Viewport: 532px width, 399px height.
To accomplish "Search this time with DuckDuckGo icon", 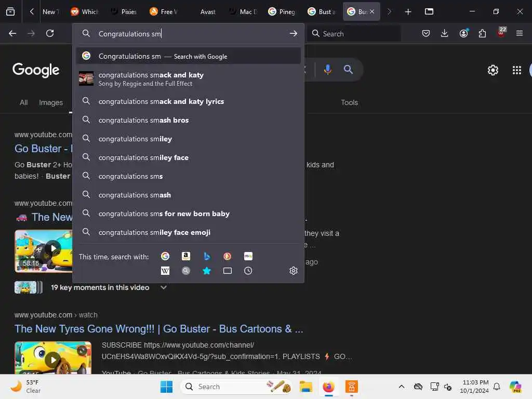I will (228, 256).
